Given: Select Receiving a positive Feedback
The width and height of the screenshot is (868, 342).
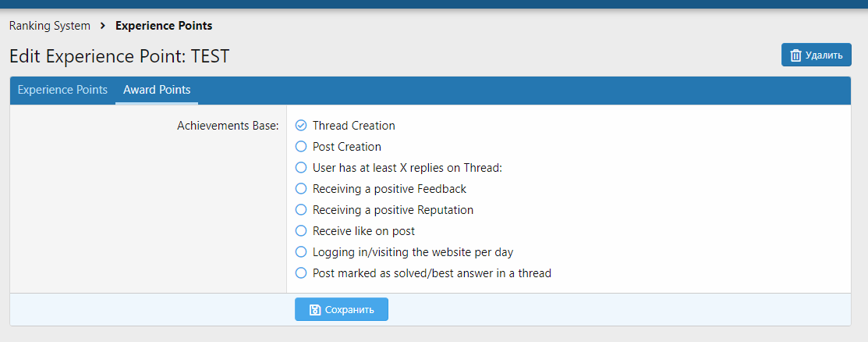Looking at the screenshot, I should click(301, 189).
